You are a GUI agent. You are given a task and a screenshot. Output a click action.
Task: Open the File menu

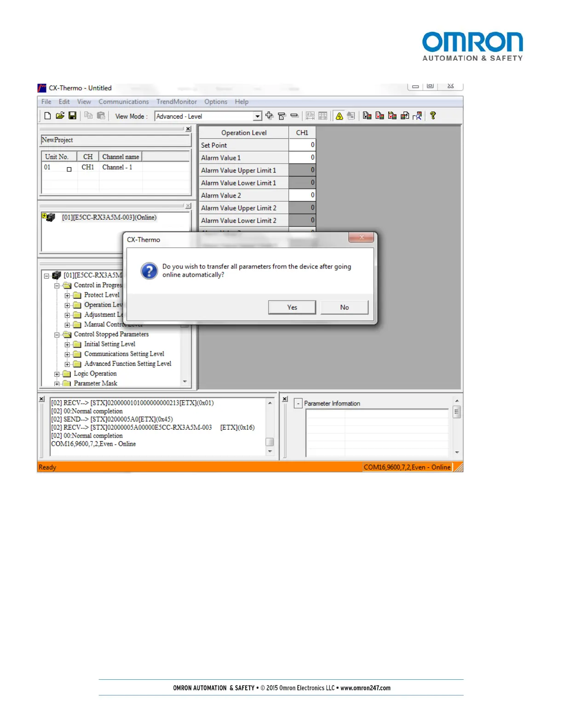click(46, 102)
